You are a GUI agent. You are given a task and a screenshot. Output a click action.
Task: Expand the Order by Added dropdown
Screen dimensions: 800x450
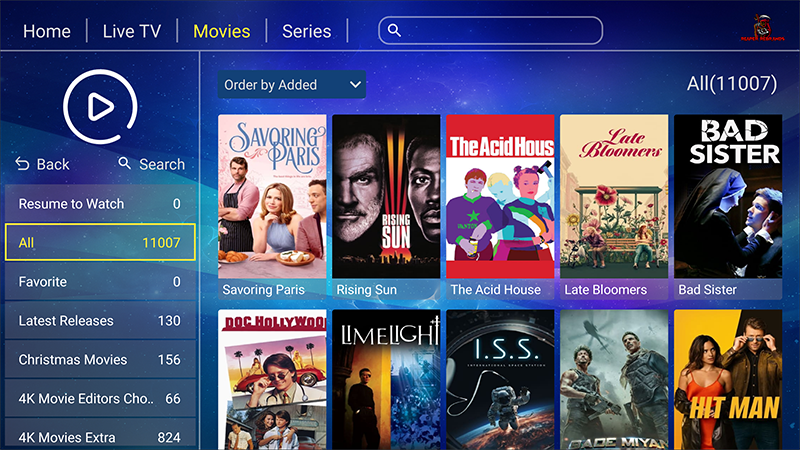(291, 85)
